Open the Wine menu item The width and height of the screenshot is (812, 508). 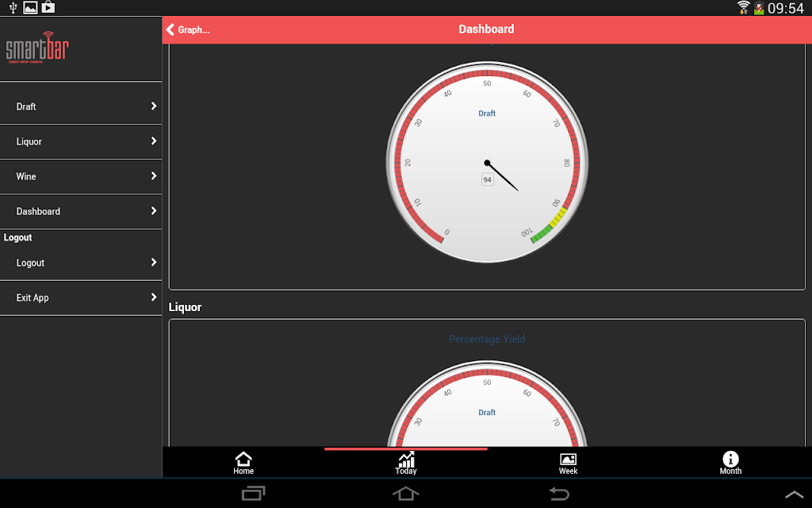pyautogui.click(x=81, y=176)
